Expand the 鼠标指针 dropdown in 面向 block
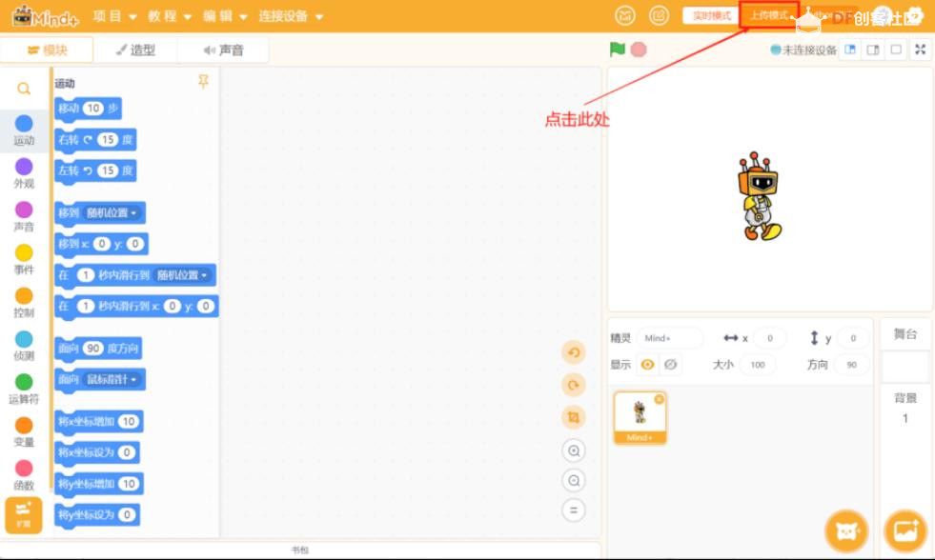This screenshot has height=560, width=935. click(x=110, y=380)
